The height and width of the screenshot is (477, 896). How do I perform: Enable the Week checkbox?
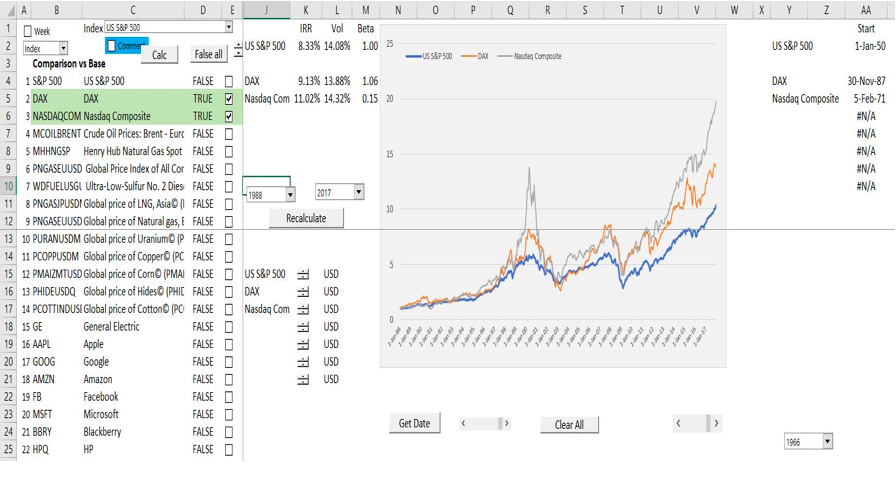click(x=27, y=31)
